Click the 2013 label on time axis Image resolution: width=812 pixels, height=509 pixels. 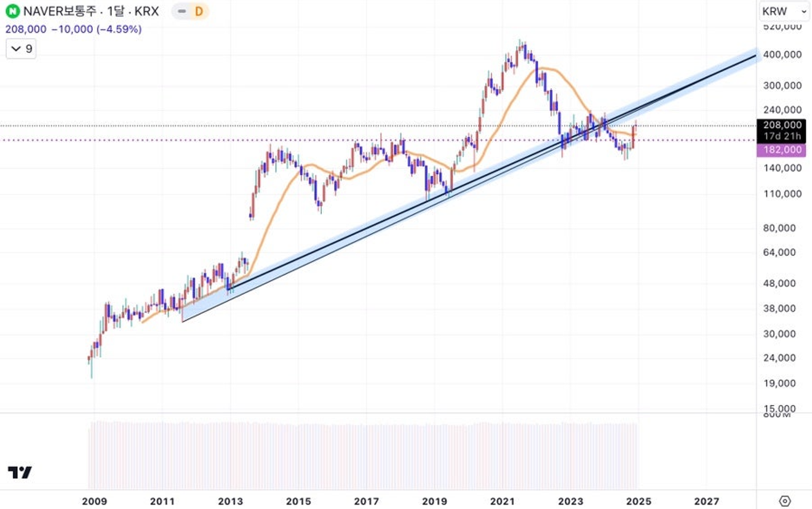230,502
